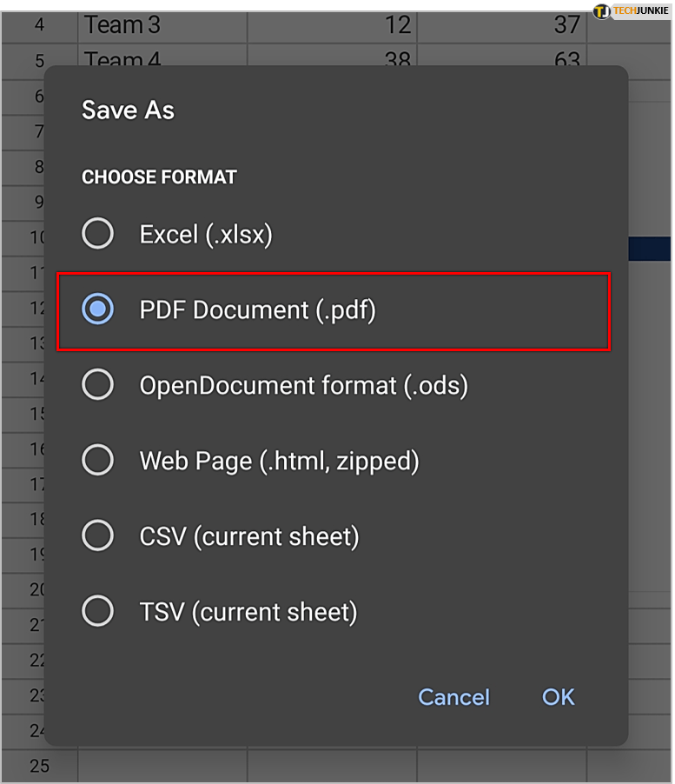Click the cell containing 63
This screenshot has width=675, height=784.
502,57
